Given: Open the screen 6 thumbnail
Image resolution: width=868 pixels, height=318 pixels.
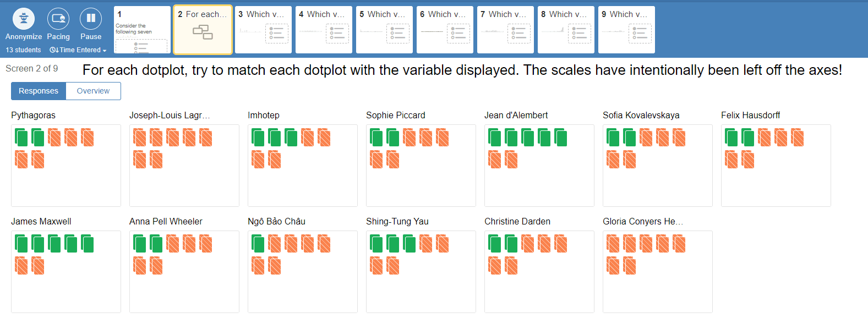Looking at the screenshot, I should click(x=445, y=30).
